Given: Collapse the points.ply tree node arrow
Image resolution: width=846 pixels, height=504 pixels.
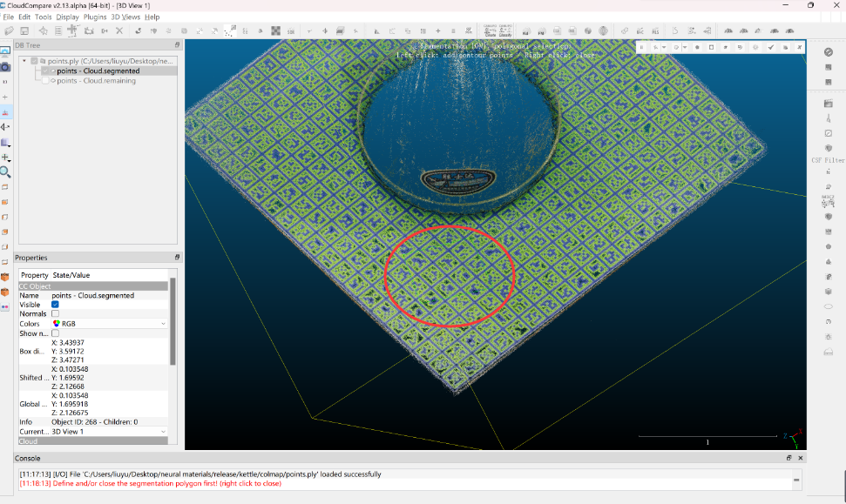Looking at the screenshot, I should [x=24, y=62].
